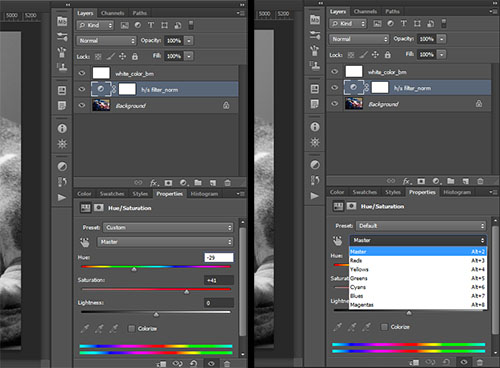Lock image pixels brush icon in left screenshot
500x368 pixels.
[110, 57]
